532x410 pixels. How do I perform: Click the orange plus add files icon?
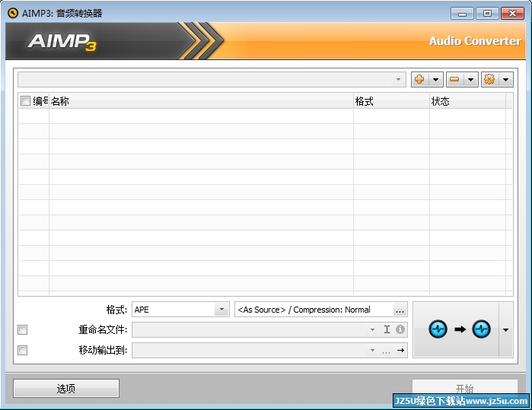tap(419, 80)
